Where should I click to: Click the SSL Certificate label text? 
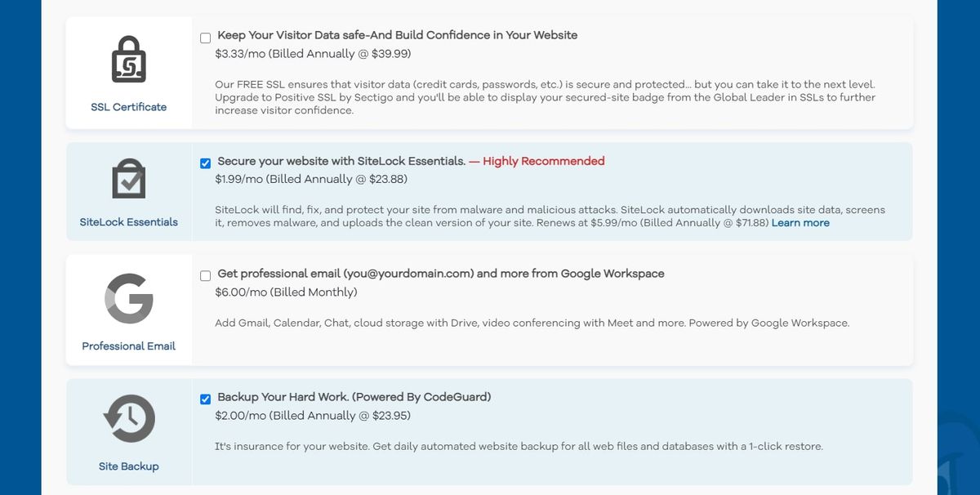tap(128, 107)
